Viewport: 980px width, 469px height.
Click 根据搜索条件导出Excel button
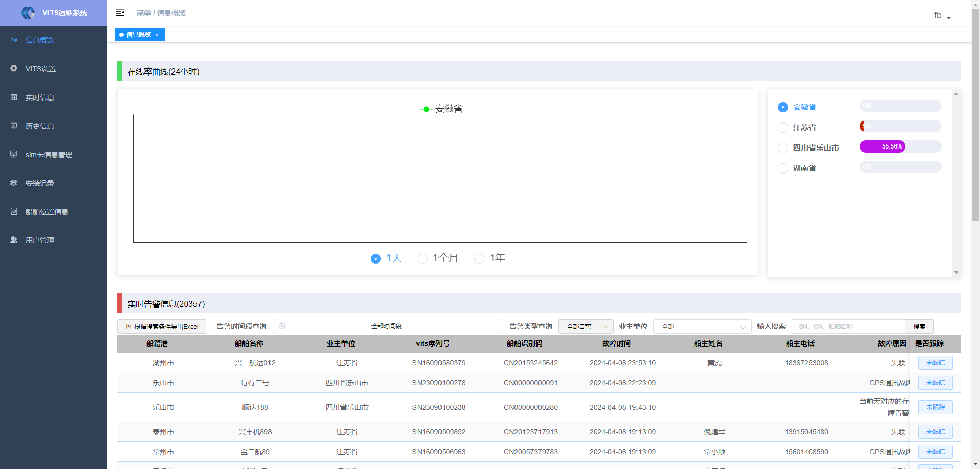[x=162, y=327]
